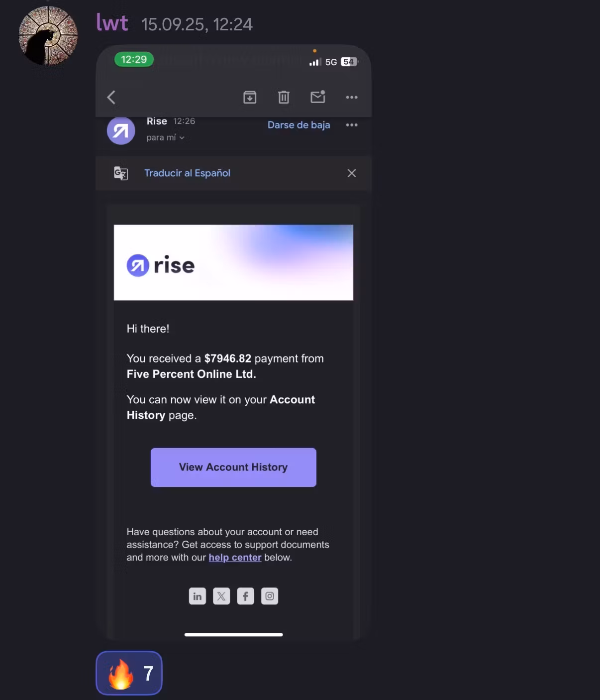Toggle the fire emoji reaction with 7

[129, 673]
